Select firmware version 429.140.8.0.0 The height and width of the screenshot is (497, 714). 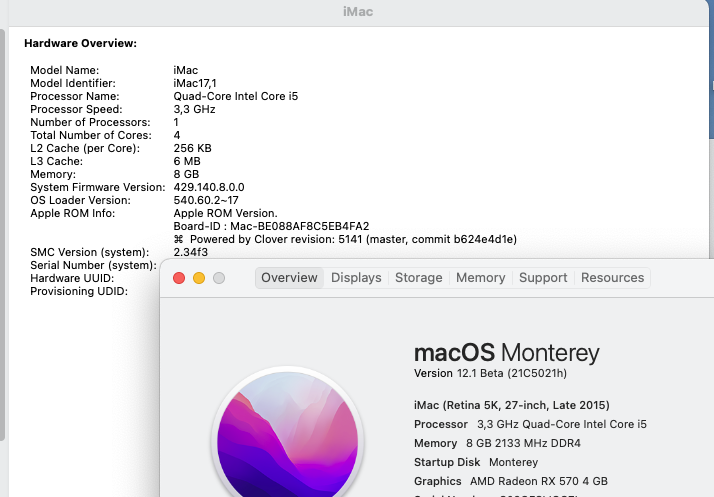point(209,187)
